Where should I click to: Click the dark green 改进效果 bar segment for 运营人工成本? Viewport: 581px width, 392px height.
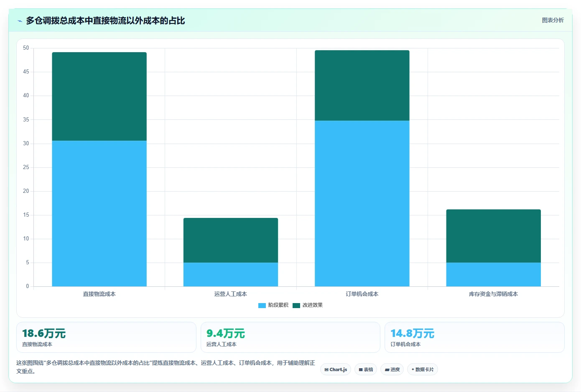click(x=231, y=240)
